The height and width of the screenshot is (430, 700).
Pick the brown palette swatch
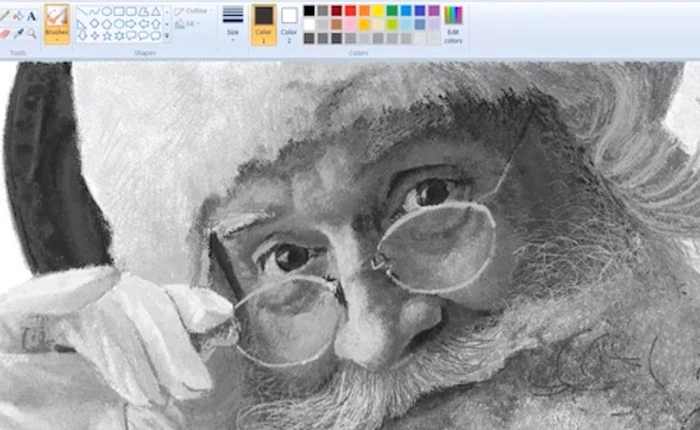[x=337, y=25]
